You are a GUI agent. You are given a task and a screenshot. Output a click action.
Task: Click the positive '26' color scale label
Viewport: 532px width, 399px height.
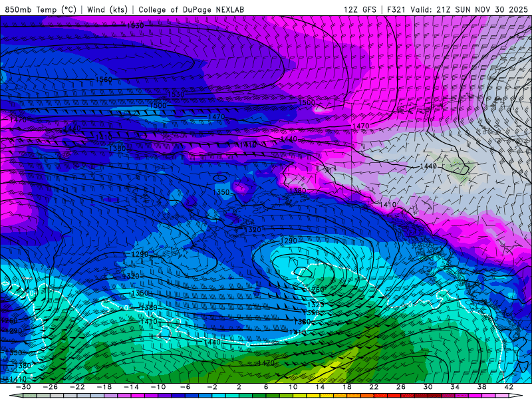pyautogui.click(x=401, y=387)
